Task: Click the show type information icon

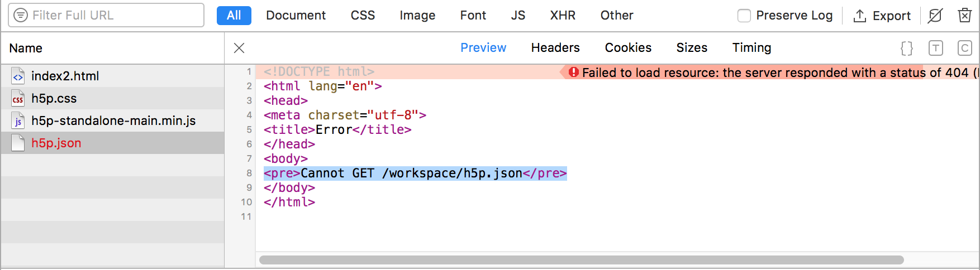Action: click(x=935, y=49)
